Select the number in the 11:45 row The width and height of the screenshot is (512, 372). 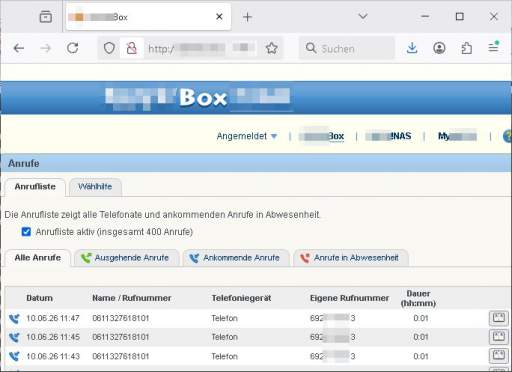121,337
